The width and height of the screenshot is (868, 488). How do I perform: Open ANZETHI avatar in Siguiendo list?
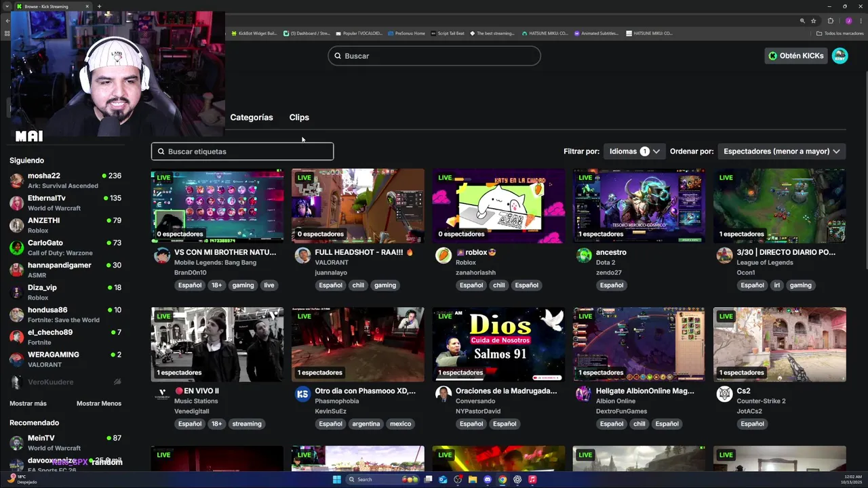(16, 226)
